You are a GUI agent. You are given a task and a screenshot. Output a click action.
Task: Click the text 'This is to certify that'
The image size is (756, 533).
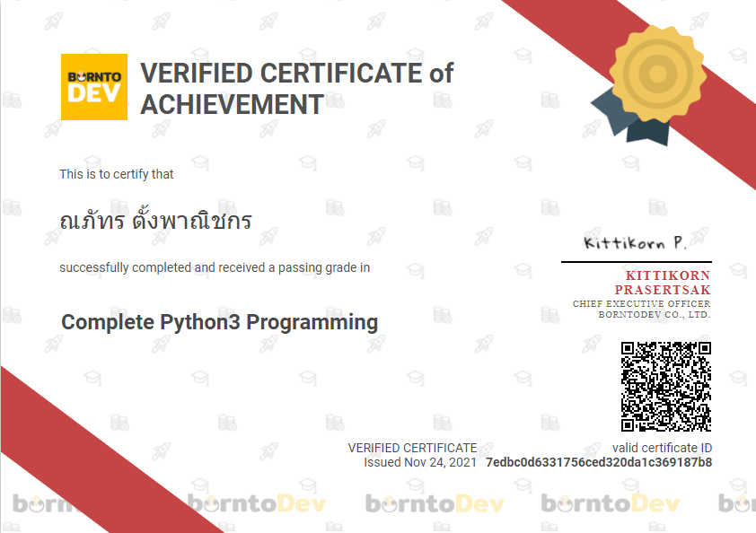point(116,174)
